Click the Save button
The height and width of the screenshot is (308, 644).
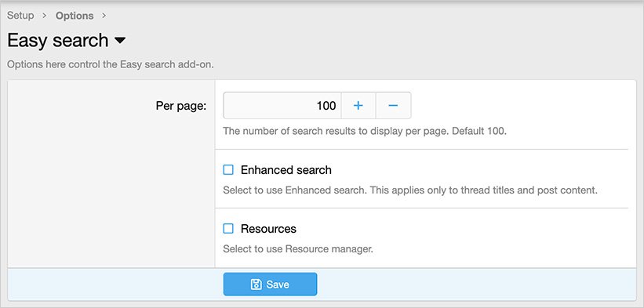[270, 284]
